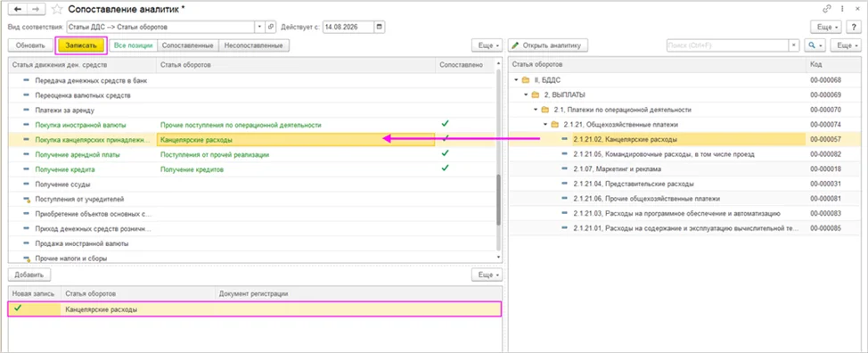Open Еще menu above right tree

[x=845, y=45]
